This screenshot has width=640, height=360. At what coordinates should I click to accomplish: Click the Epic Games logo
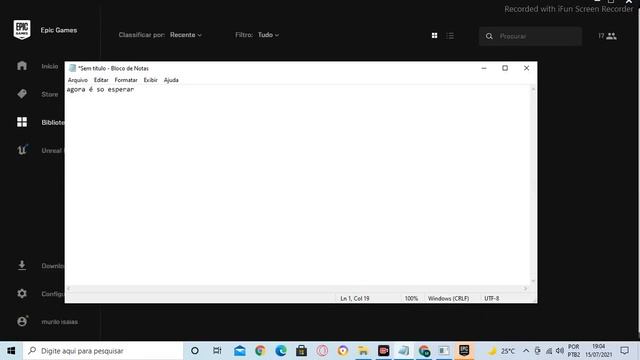click(x=22, y=30)
